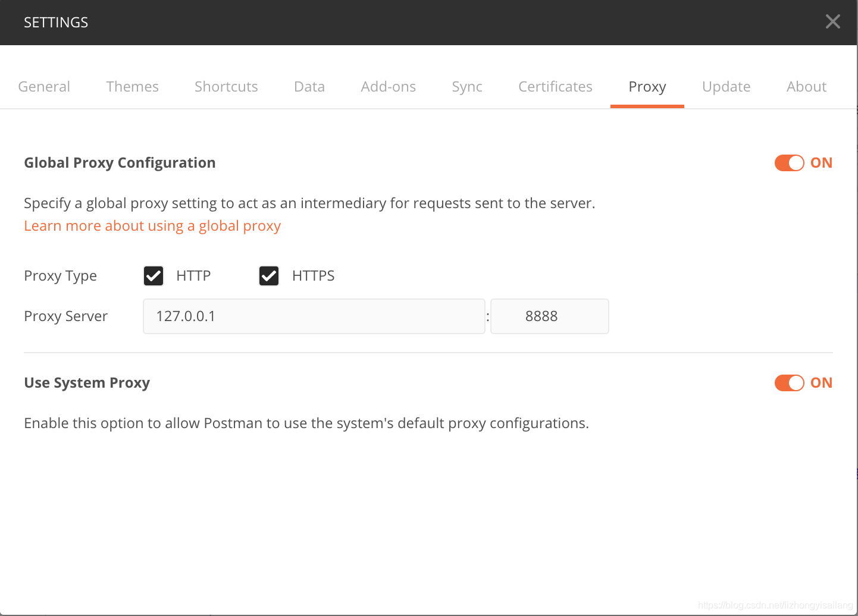Click the proxy server address field
This screenshot has height=616, width=858.
point(314,316)
